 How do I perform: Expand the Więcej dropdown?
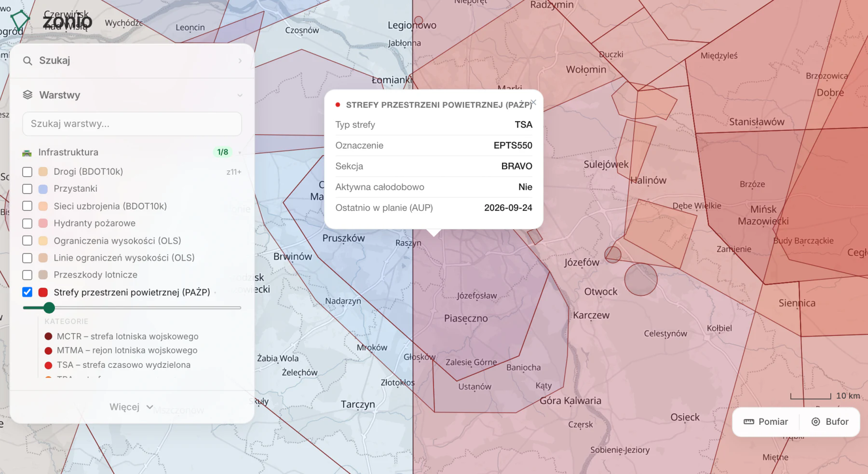(x=132, y=407)
